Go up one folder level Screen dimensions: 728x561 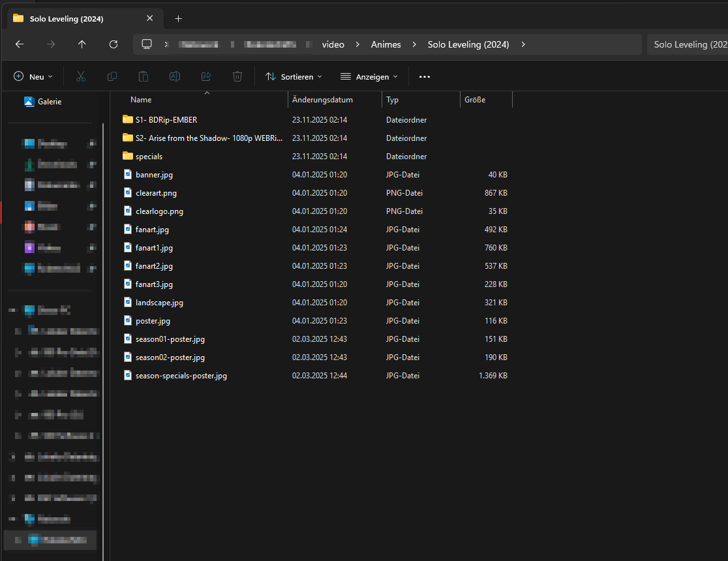[82, 44]
